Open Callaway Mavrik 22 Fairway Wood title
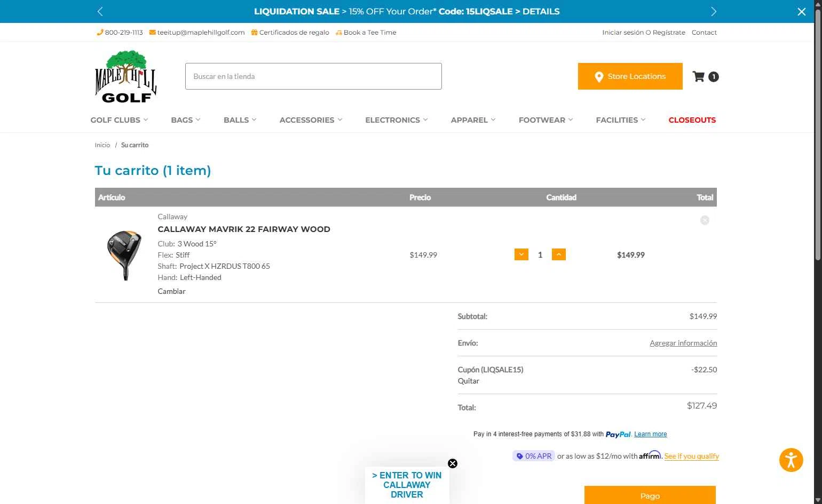Viewport: 822px width, 504px height. point(244,229)
